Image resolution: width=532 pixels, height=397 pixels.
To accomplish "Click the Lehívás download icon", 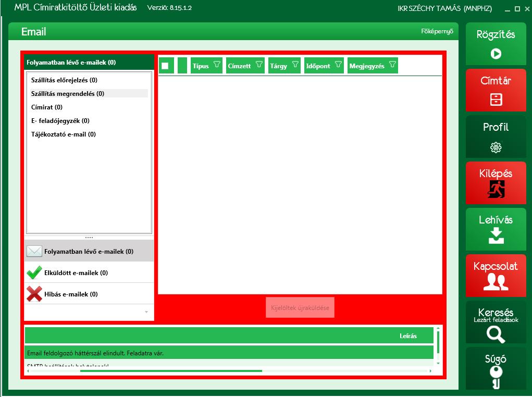I will (496, 235).
